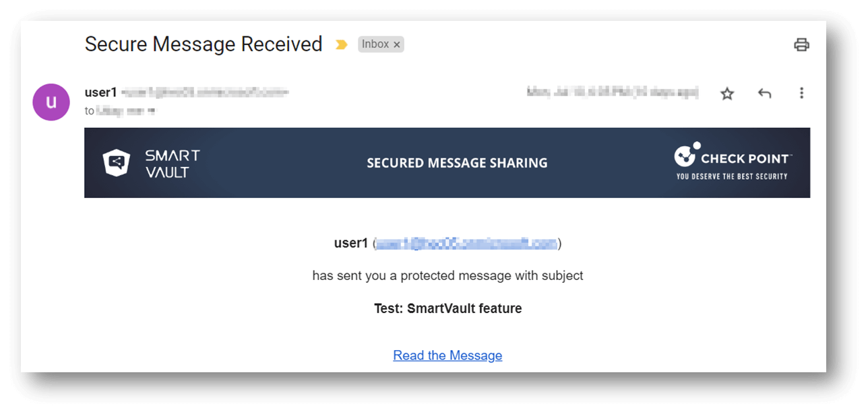Click the Smart Vault shield logo icon
868x414 pixels.
click(x=117, y=162)
